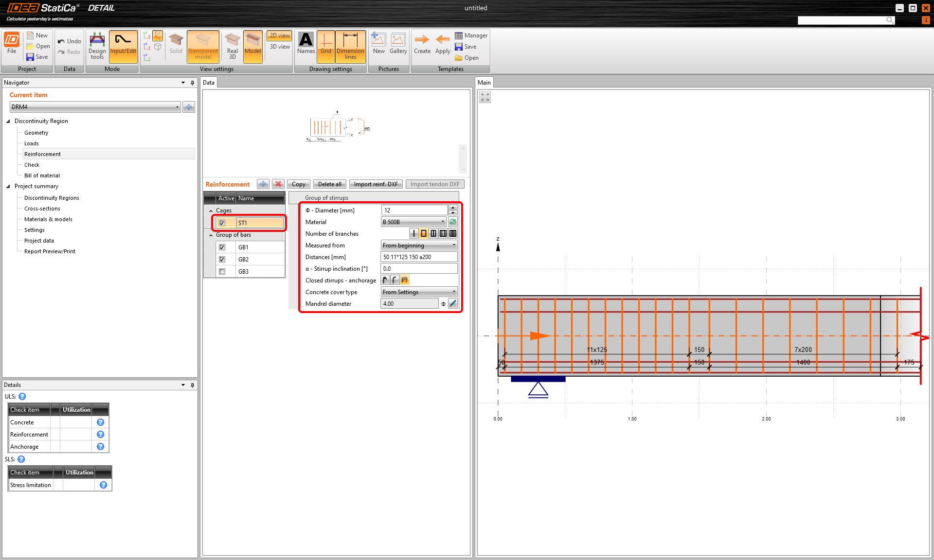
Task: Switch to Real 3D view
Action: tap(232, 46)
